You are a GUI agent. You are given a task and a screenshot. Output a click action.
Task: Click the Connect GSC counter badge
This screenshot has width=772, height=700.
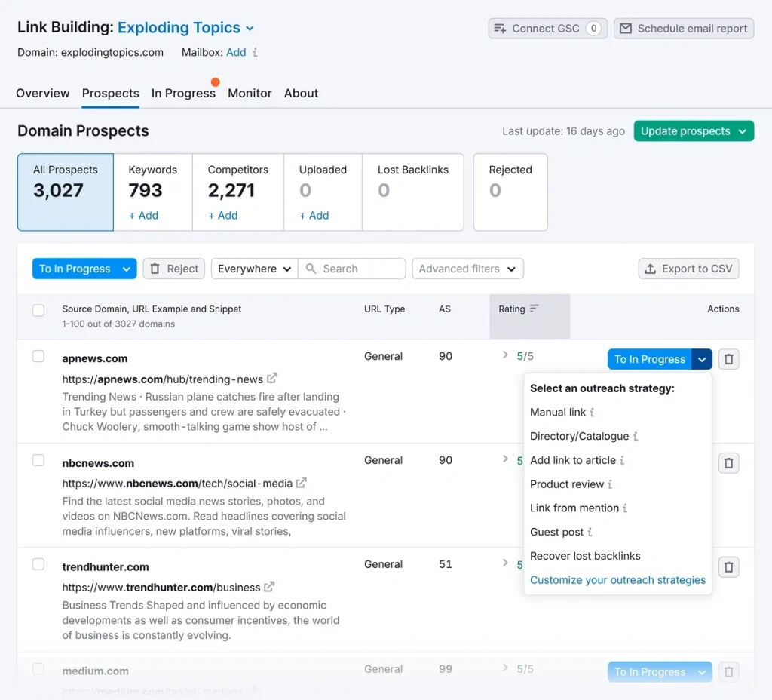(x=593, y=29)
